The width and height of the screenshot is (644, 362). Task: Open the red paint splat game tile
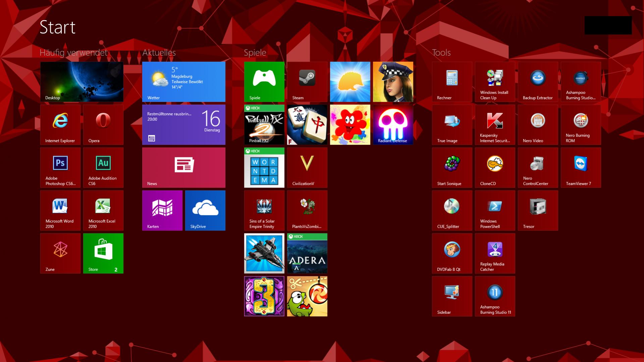click(350, 124)
